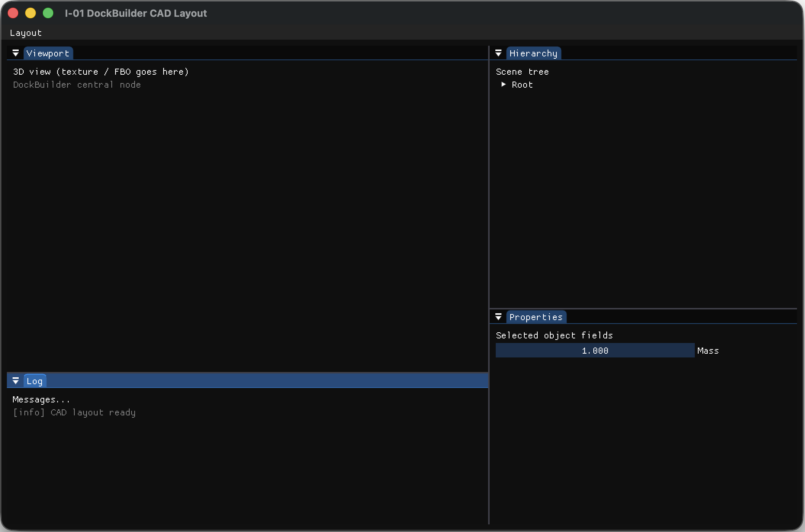Open the Properties window menu triangle
Screen dimensions: 805x532
(498, 317)
